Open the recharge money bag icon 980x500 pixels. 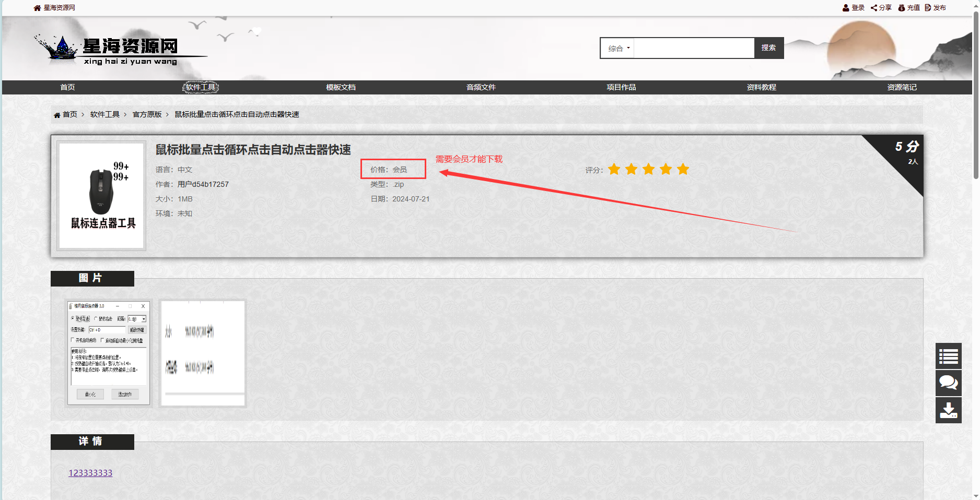(x=902, y=8)
